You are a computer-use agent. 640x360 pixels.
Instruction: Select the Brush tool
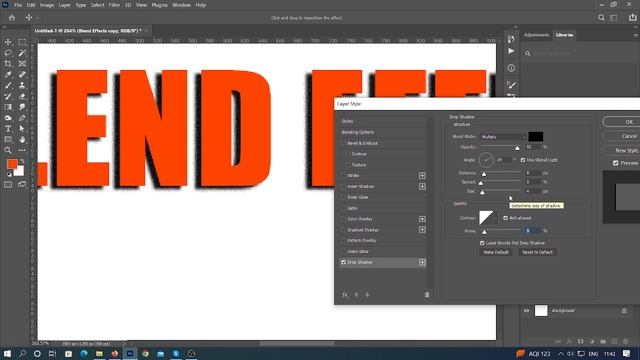(x=8, y=85)
